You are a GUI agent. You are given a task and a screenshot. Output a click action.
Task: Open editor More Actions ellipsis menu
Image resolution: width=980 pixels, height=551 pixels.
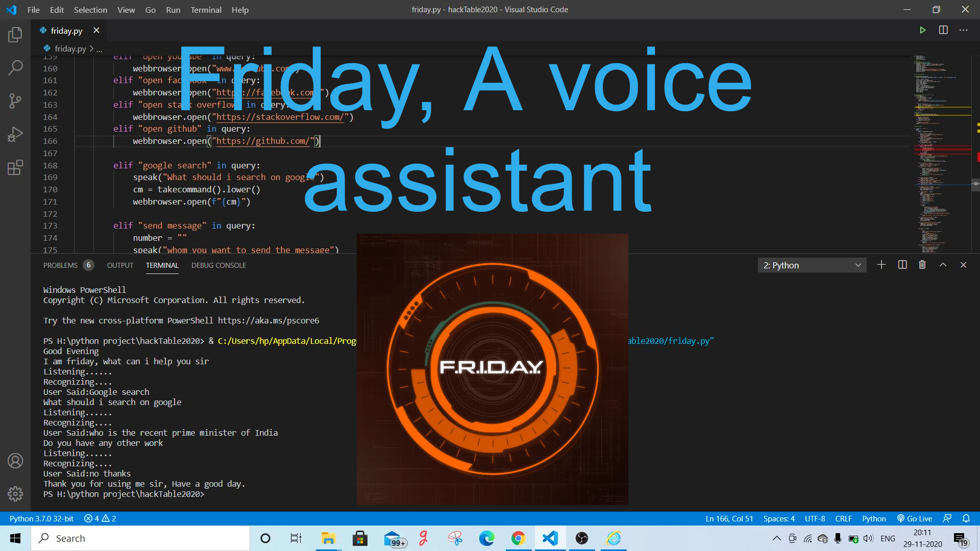tap(963, 30)
